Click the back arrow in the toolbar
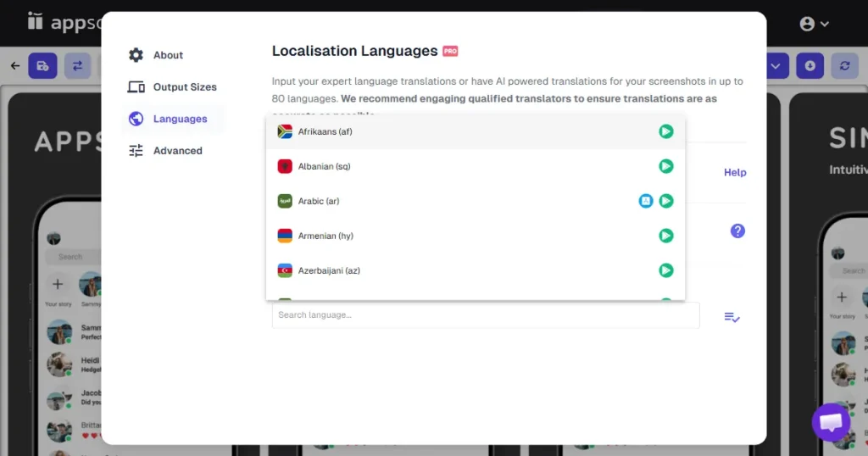868x456 pixels. 15,66
